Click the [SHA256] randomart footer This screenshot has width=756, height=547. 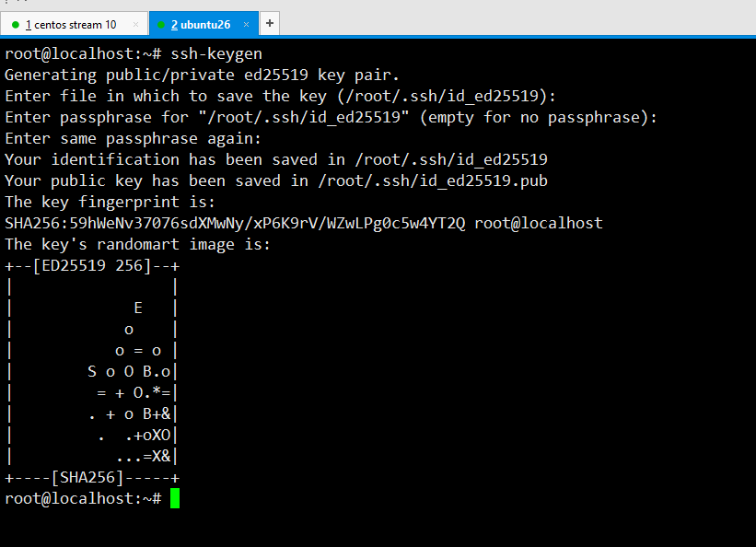87,478
